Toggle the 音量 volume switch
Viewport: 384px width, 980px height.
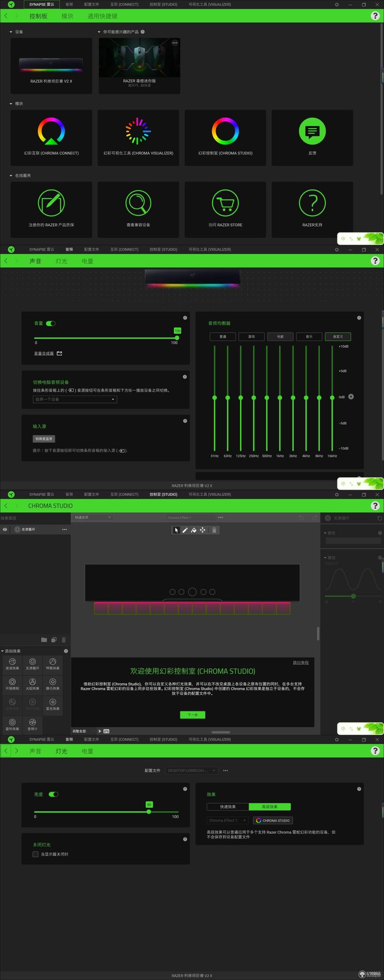[x=50, y=323]
